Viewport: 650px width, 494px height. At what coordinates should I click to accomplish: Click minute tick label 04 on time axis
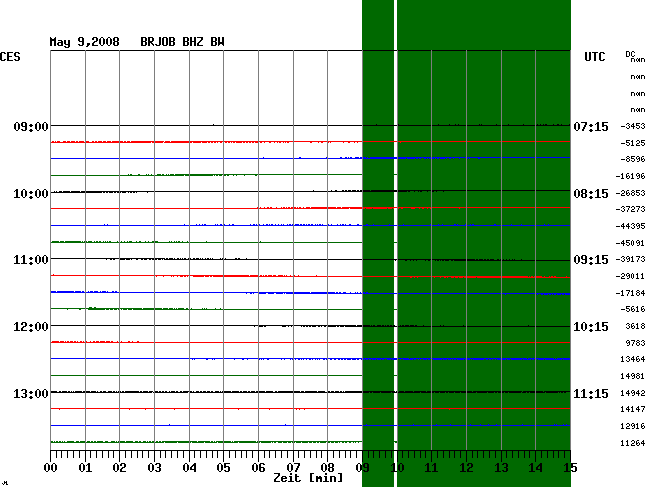coord(189,468)
